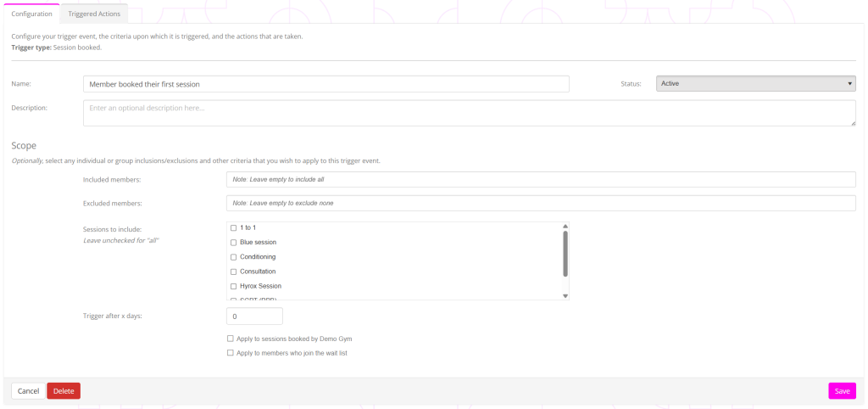868x409 pixels.
Task: Enable Apply to sessions booked by Demo Gym
Action: (231, 339)
